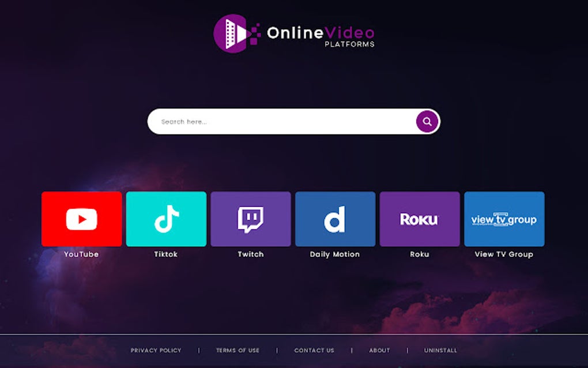The height and width of the screenshot is (368, 588).
Task: Select the TikTok platform icon
Action: (166, 218)
